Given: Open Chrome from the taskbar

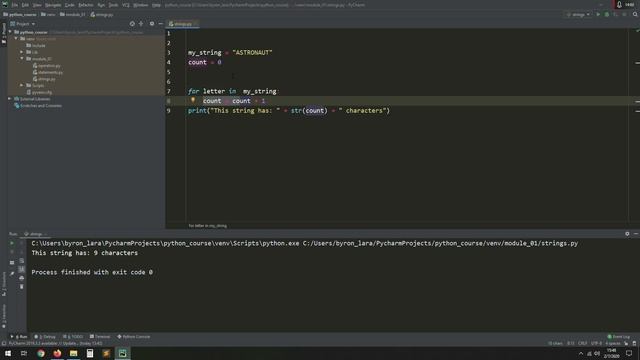Looking at the screenshot, I should (41, 353).
